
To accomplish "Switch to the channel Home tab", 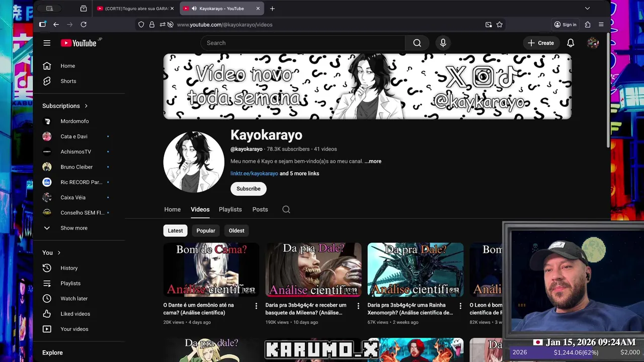I will 172,209.
